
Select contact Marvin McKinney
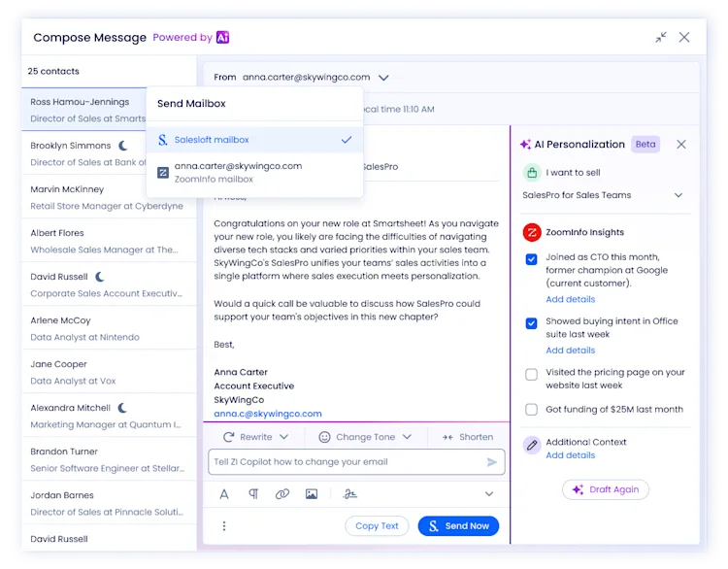pos(109,197)
